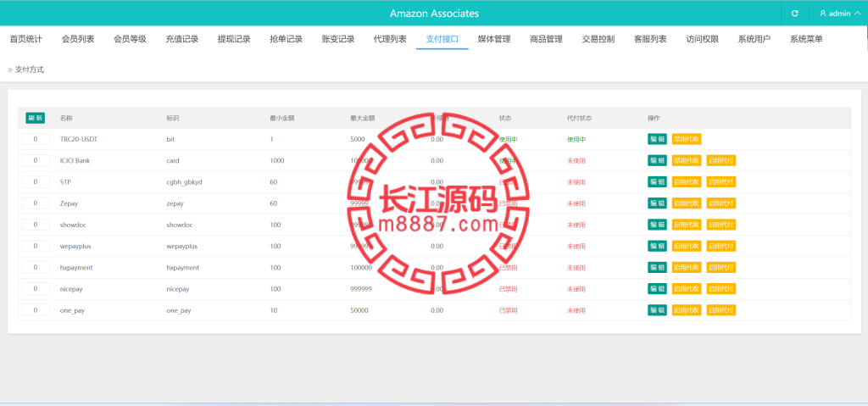868x406 pixels.
Task: Enable 代收 for Zepay
Action: pyautogui.click(x=687, y=203)
